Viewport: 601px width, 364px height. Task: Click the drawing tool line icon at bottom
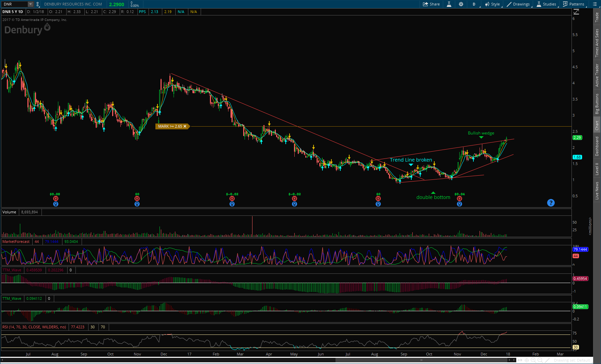[547, 360]
